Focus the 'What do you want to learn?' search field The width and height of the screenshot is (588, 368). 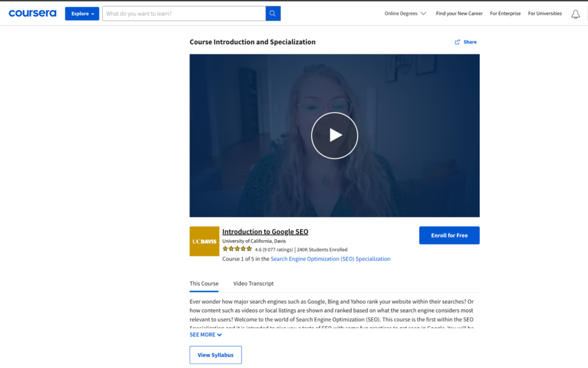(x=184, y=14)
